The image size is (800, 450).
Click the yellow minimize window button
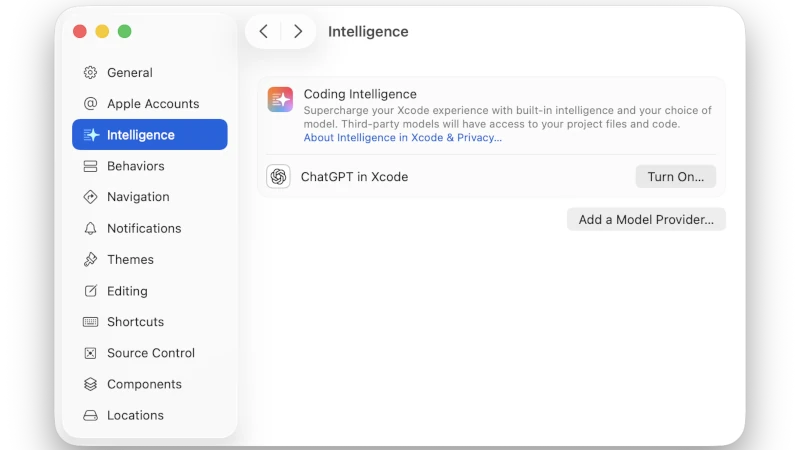tap(102, 31)
